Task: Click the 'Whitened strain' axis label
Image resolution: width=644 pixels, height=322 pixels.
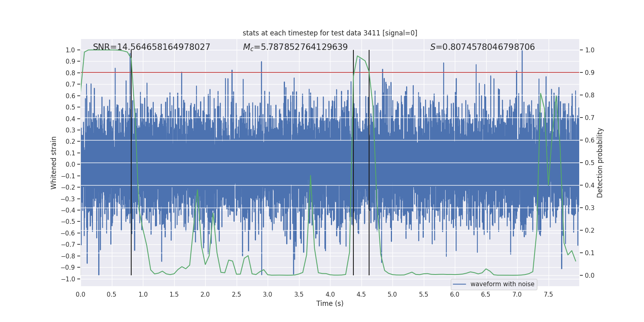Action: [x=54, y=163]
